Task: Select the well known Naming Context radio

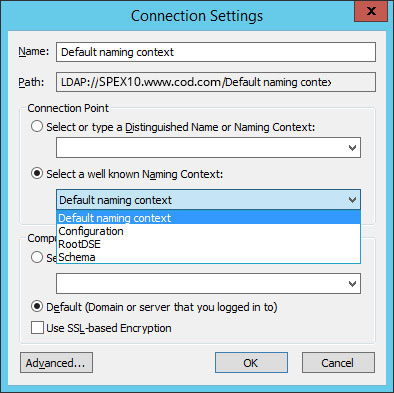Action: pos(37,173)
